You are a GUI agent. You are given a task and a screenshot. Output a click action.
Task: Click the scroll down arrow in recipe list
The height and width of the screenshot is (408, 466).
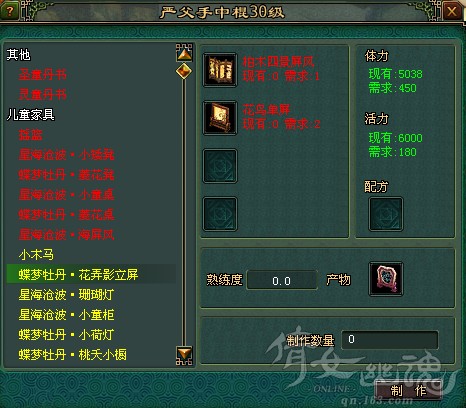tap(184, 355)
